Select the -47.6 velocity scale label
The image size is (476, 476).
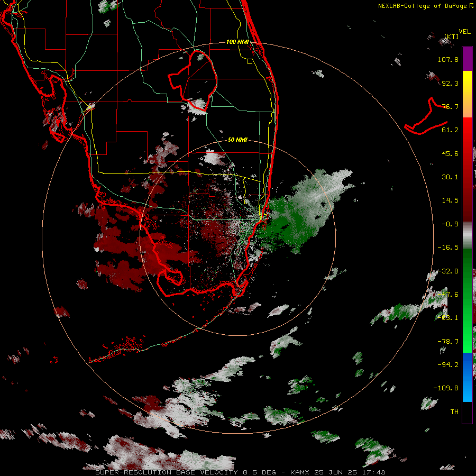click(x=448, y=295)
